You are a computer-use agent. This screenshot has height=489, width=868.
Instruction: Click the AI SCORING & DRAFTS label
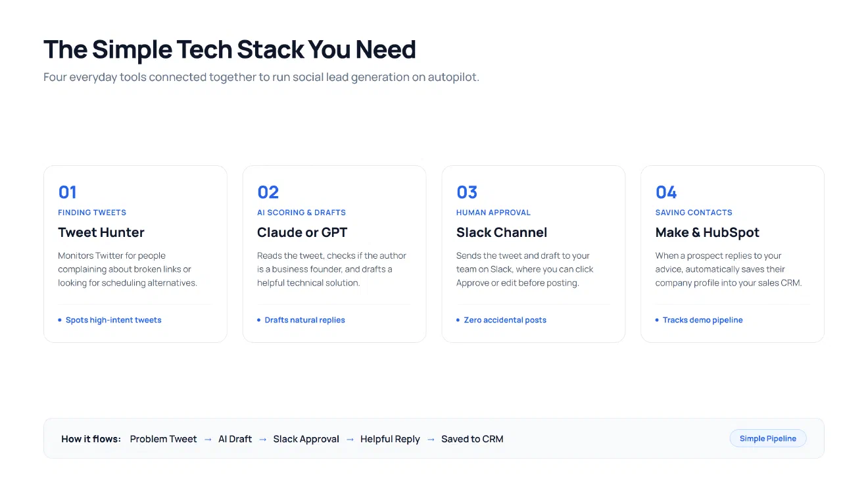301,213
